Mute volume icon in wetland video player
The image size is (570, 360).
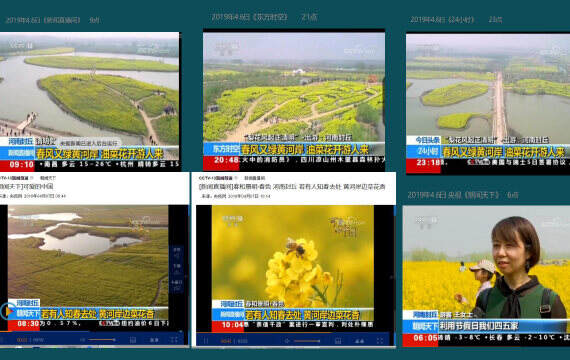tap(82, 340)
